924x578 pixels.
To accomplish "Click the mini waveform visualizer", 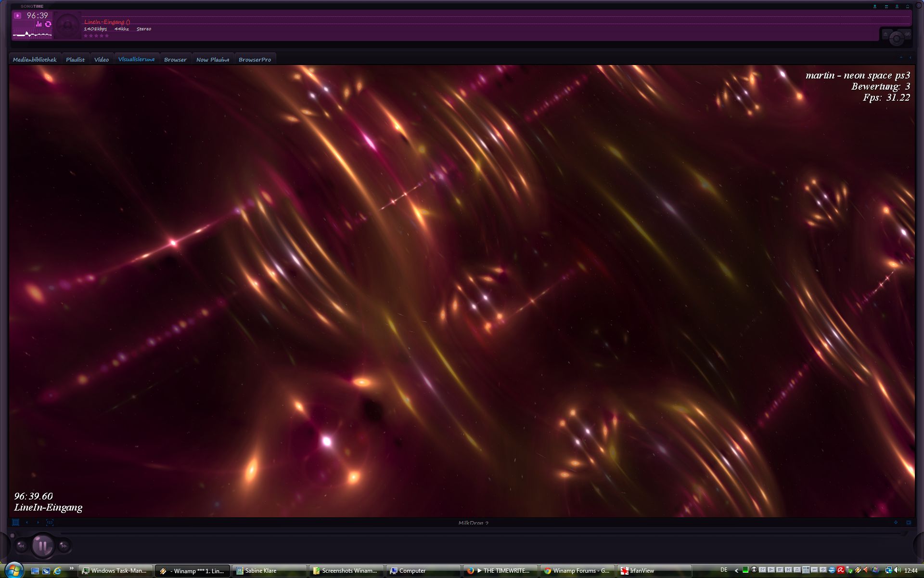I will 32,33.
